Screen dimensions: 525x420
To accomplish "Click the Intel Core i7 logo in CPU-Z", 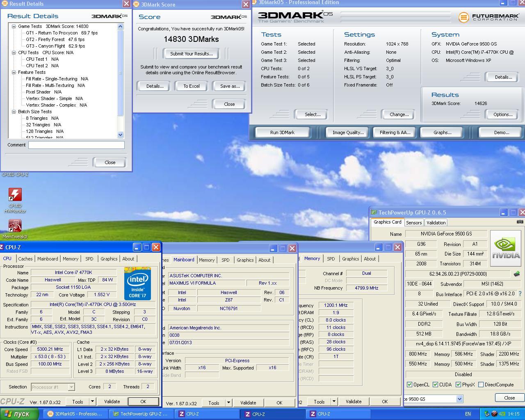I will 137,283.
